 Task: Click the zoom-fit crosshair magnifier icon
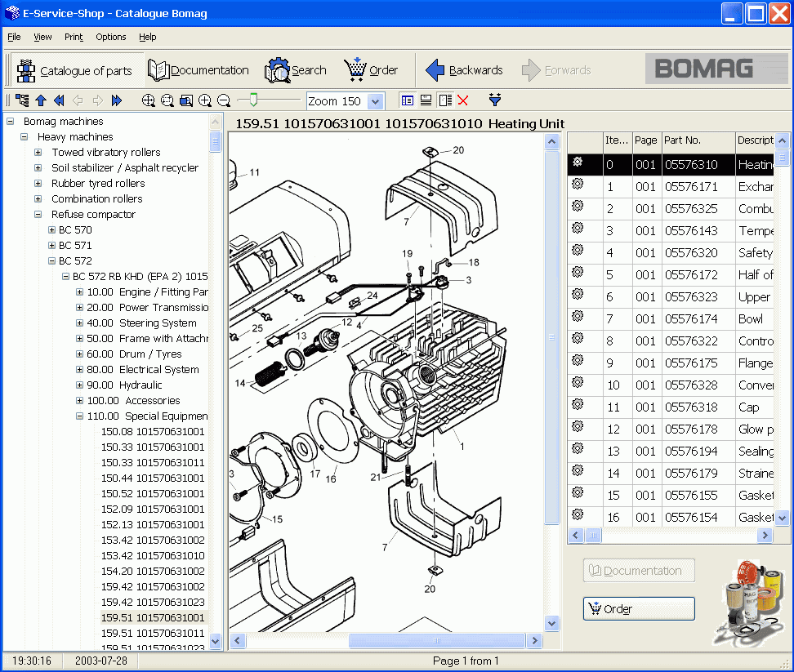pyautogui.click(x=149, y=100)
